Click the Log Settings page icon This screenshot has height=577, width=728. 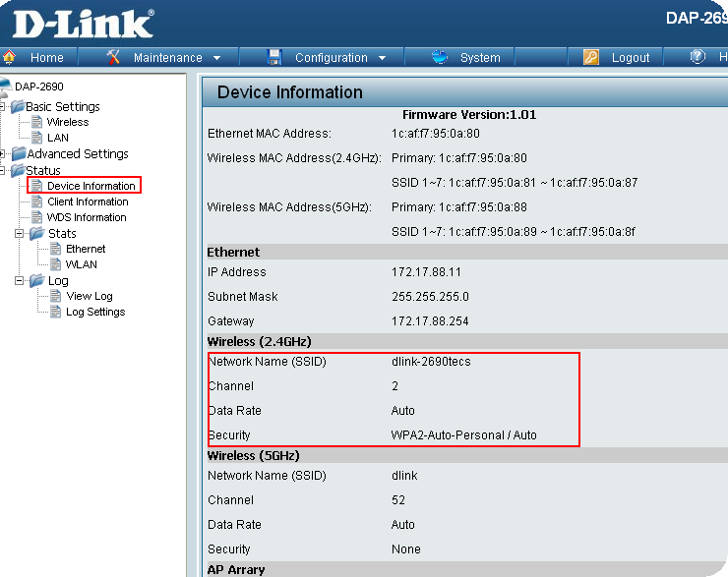tap(55, 313)
